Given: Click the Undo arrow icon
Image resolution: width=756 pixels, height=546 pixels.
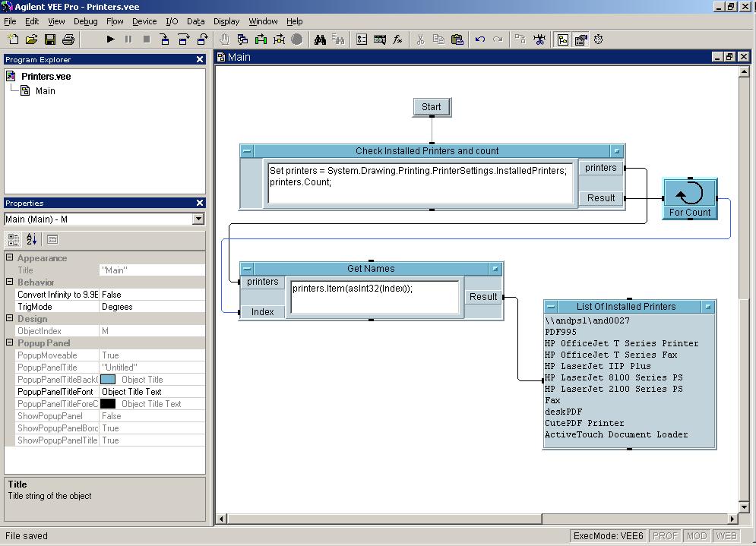Looking at the screenshot, I should pyautogui.click(x=479, y=39).
